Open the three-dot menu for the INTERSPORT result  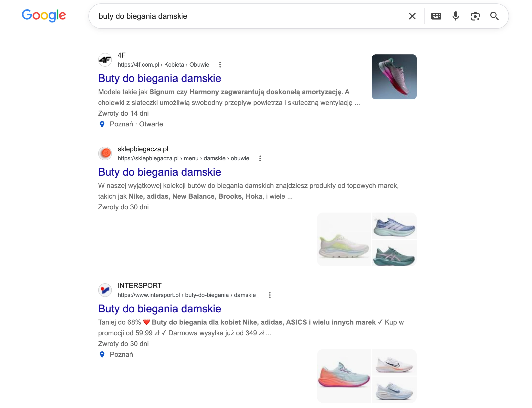pos(270,295)
